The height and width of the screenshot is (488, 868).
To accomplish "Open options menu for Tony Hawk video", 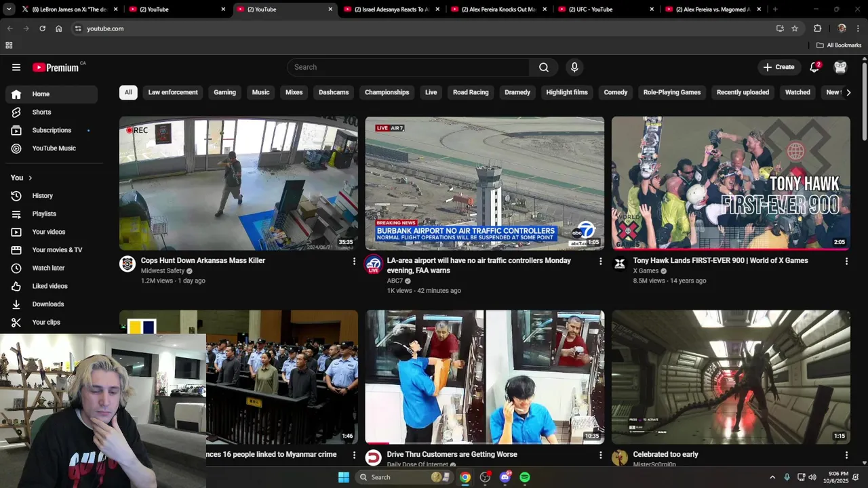I will tap(846, 261).
